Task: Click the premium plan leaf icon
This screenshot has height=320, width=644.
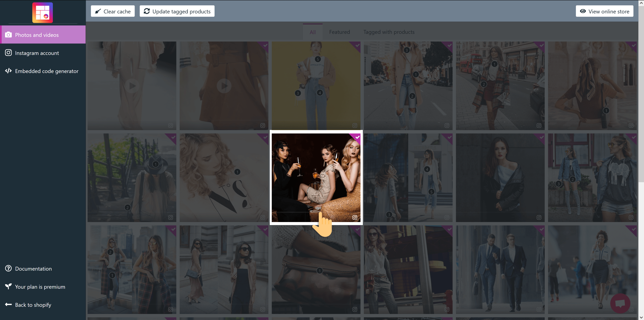Action: point(8,286)
